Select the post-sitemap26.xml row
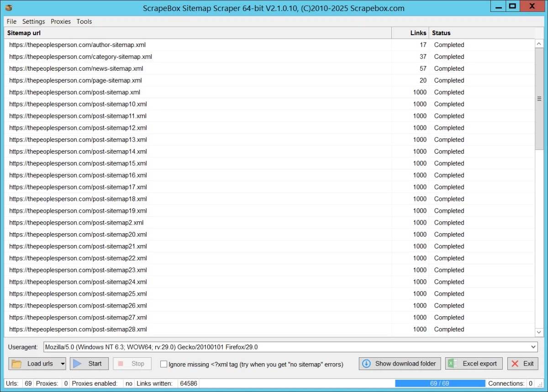The image size is (548, 392). tap(269, 306)
